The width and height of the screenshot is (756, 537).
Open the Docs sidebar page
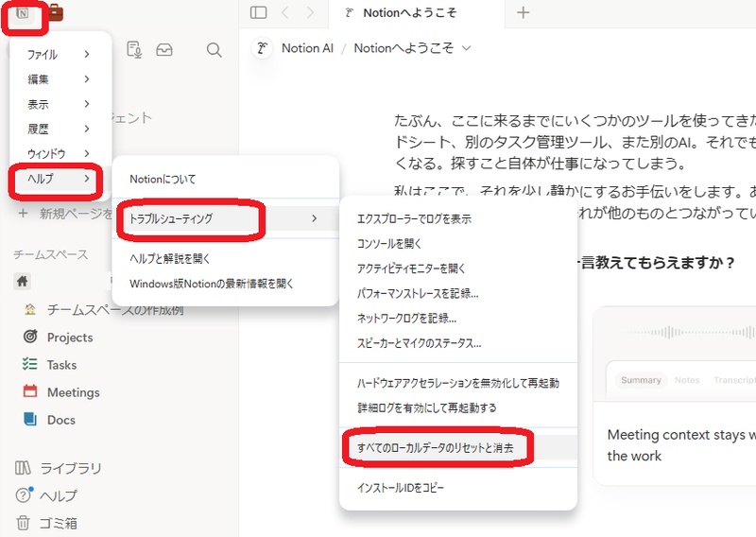point(61,420)
